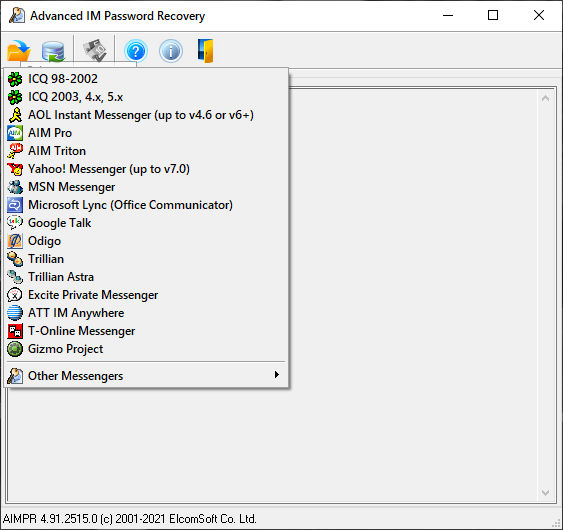Click the AOL running man icon
The image size is (563, 530).
15,115
